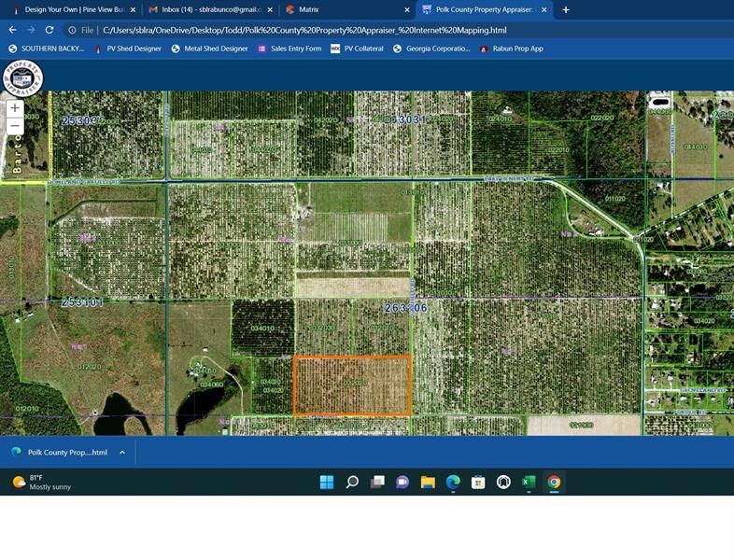Open the Sales Entry Form bookmark
734x560 pixels.
[289, 49]
